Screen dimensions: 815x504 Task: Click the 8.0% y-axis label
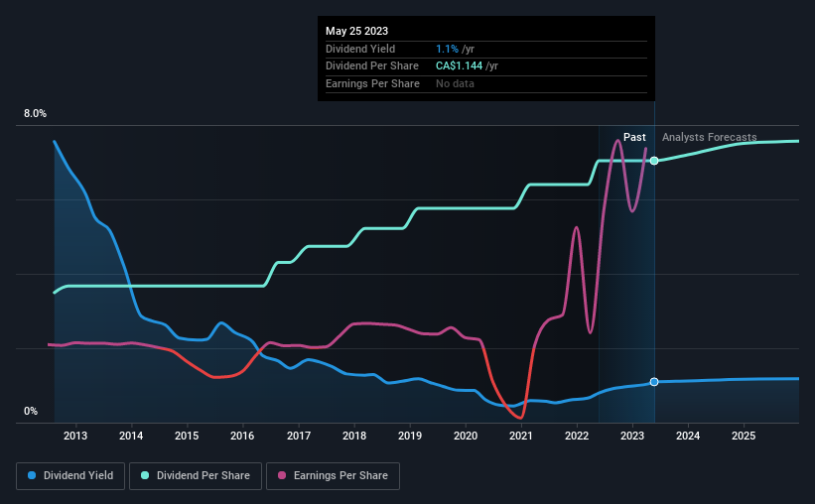35,113
